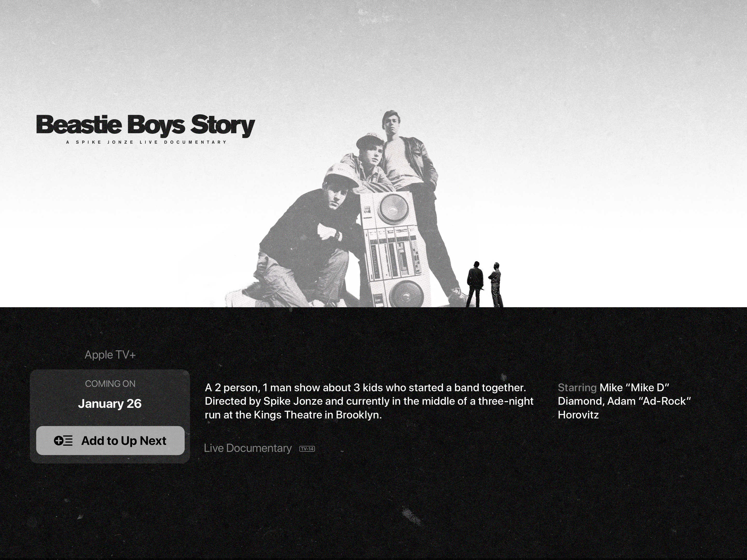Click the Apple TV+ channel label
Screen dimensions: 747x560
click(x=110, y=355)
